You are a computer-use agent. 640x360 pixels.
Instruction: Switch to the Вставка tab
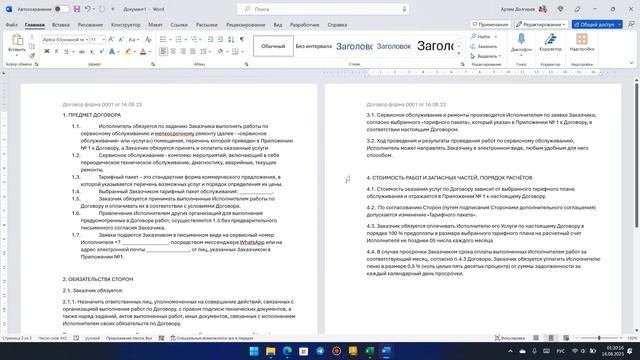(61, 25)
